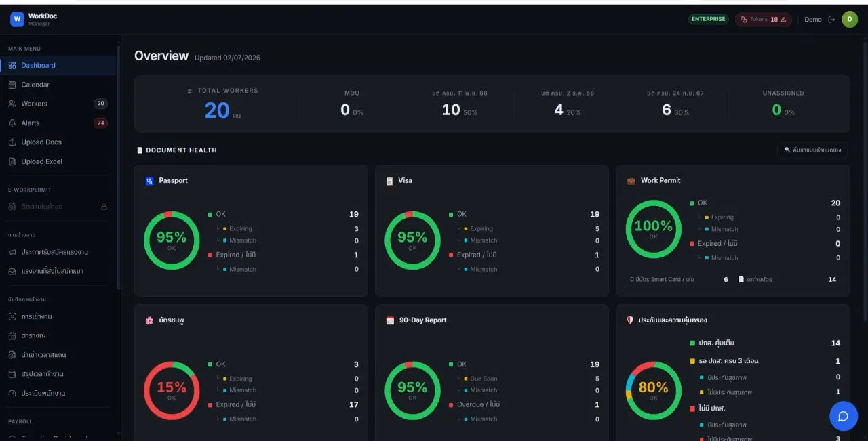Click the face-scan icon for การเข้างาน

pyautogui.click(x=12, y=316)
